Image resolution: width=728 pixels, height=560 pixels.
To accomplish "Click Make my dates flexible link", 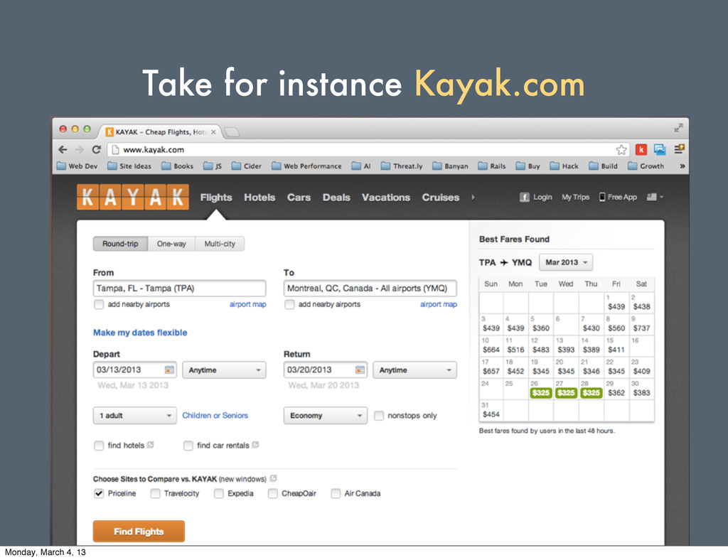I will [140, 333].
